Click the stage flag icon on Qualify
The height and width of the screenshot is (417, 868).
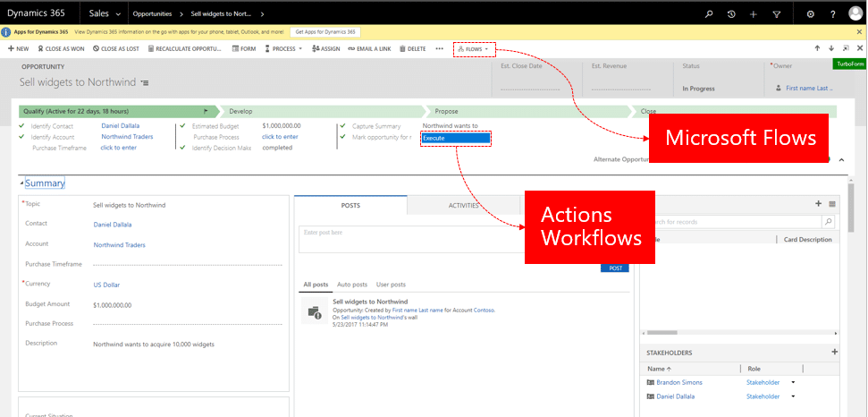pyautogui.click(x=206, y=111)
